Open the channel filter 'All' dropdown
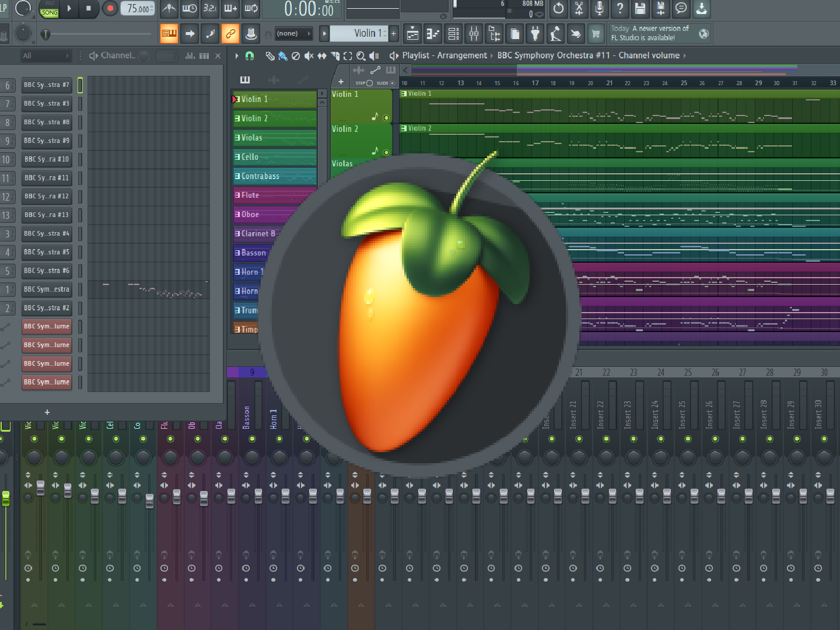Screen dimensions: 840x630 [45, 56]
